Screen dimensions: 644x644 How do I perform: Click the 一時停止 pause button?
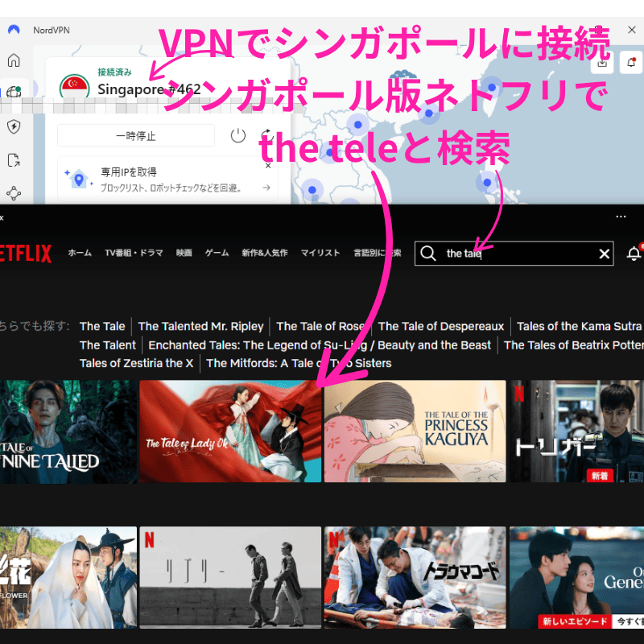[136, 136]
